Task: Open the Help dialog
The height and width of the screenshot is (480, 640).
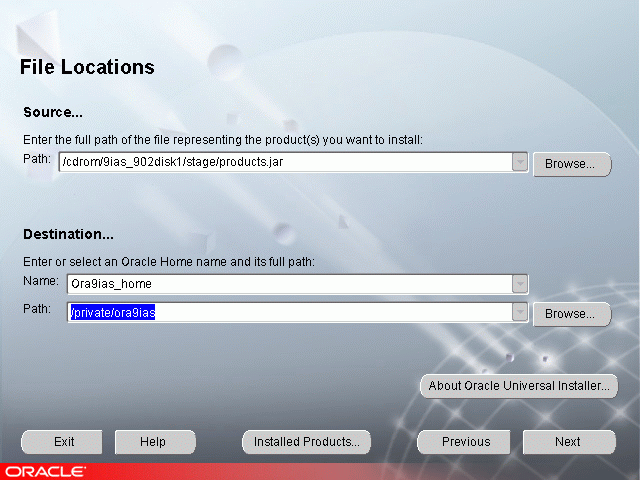Action: (x=155, y=442)
